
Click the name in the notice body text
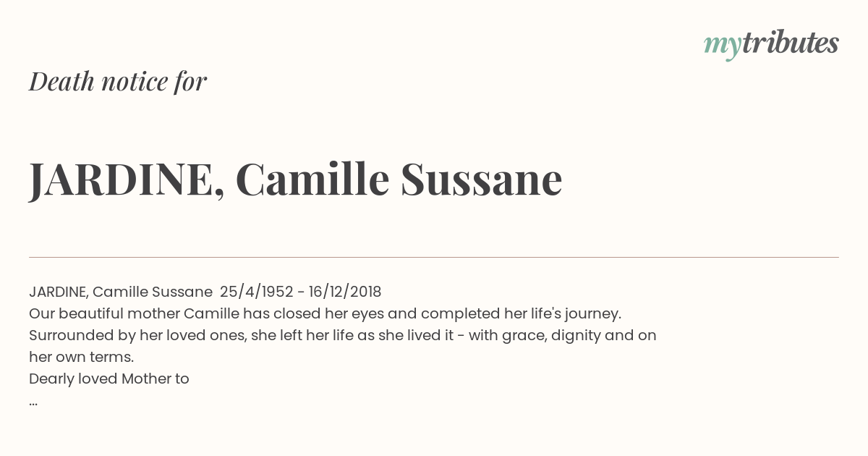121,292
